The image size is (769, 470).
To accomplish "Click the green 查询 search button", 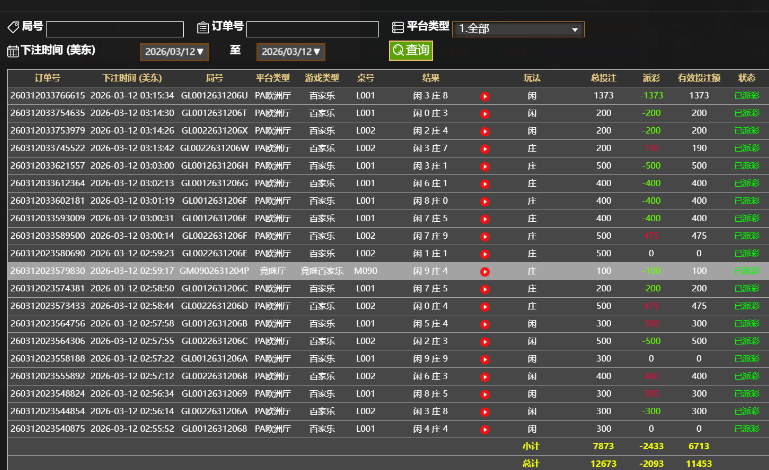I will tap(411, 51).
